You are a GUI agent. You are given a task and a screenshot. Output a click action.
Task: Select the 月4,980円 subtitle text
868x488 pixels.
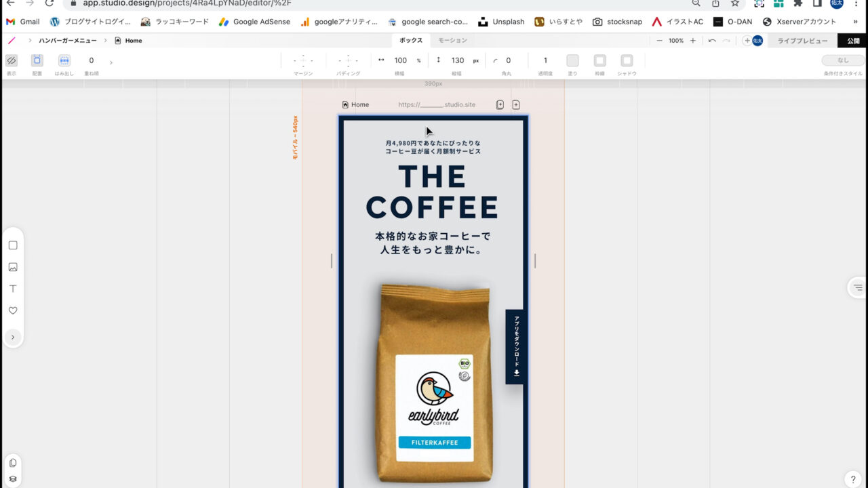click(433, 147)
